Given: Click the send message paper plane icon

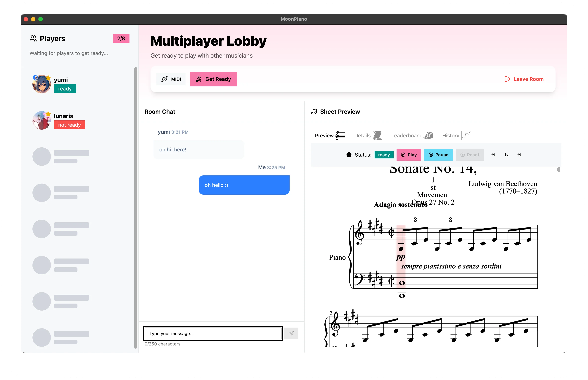Looking at the screenshot, I should (x=291, y=333).
